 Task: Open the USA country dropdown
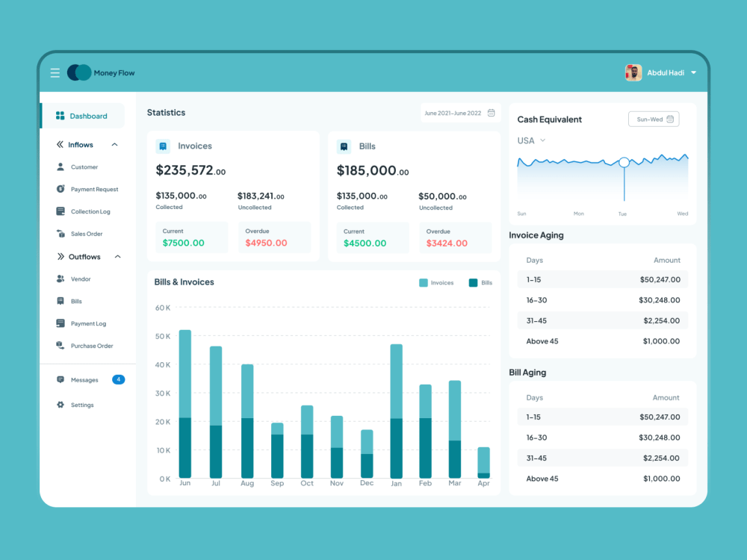tap(530, 140)
